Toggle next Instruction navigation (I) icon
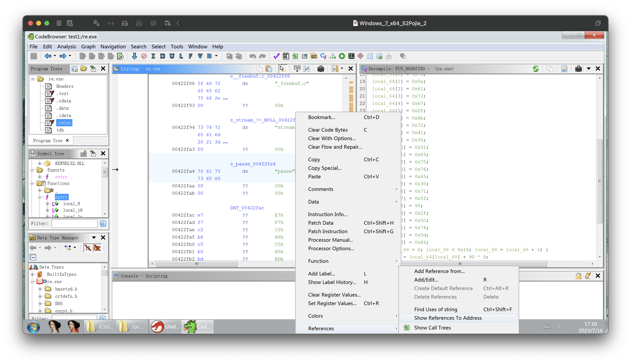 pos(153,56)
